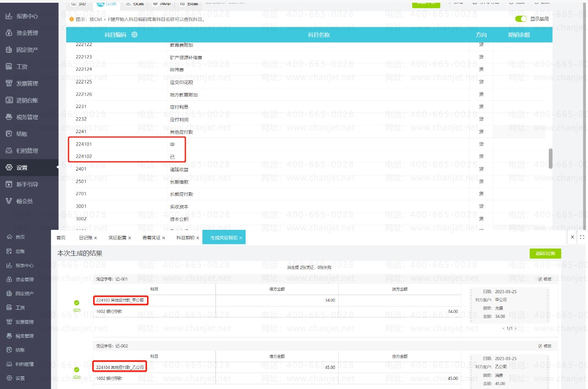The height and width of the screenshot is (389, 588).
Task: Click the 首页 house icon in the sidebar
Action: (x=9, y=237)
